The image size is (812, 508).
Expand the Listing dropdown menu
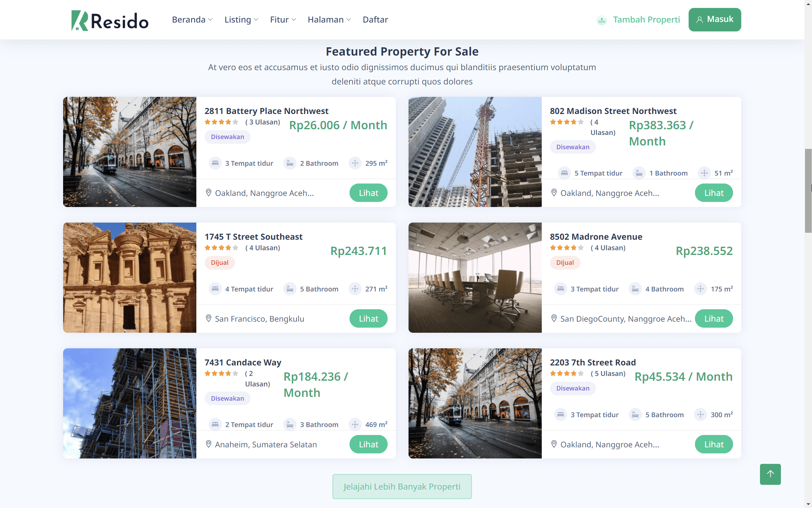click(241, 19)
